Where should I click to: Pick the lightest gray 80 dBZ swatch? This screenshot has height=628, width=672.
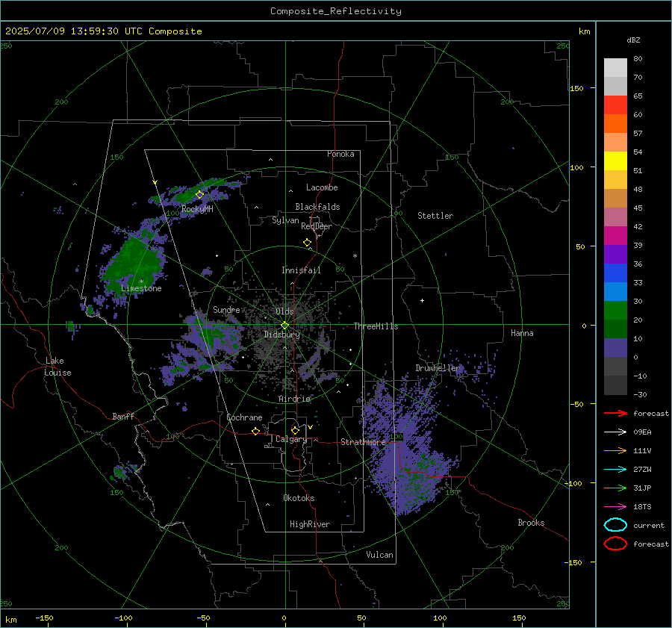[615, 68]
